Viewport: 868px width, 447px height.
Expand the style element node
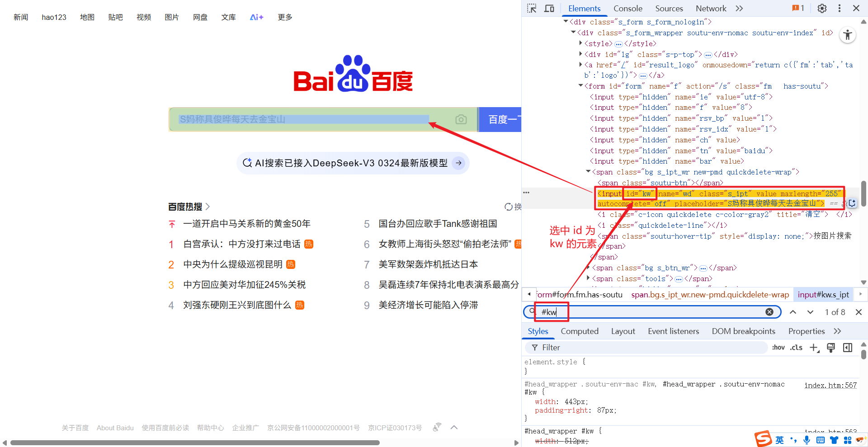click(581, 43)
